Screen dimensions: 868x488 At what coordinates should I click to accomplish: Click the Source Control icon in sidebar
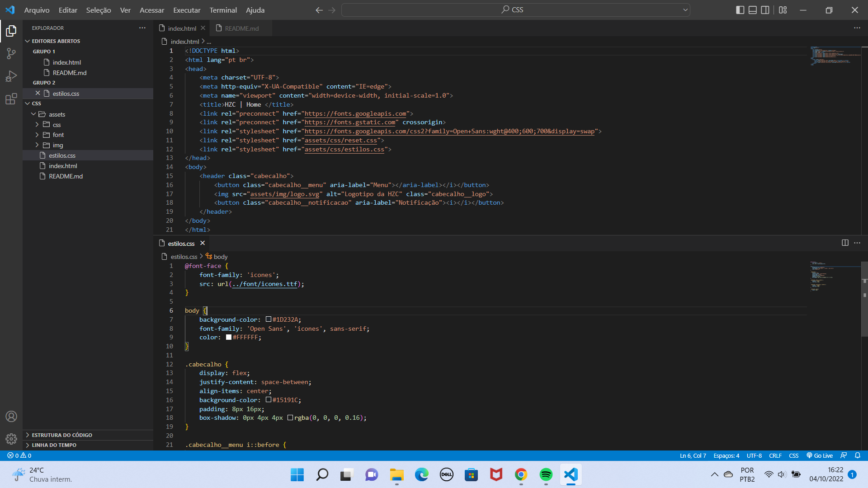tap(11, 54)
